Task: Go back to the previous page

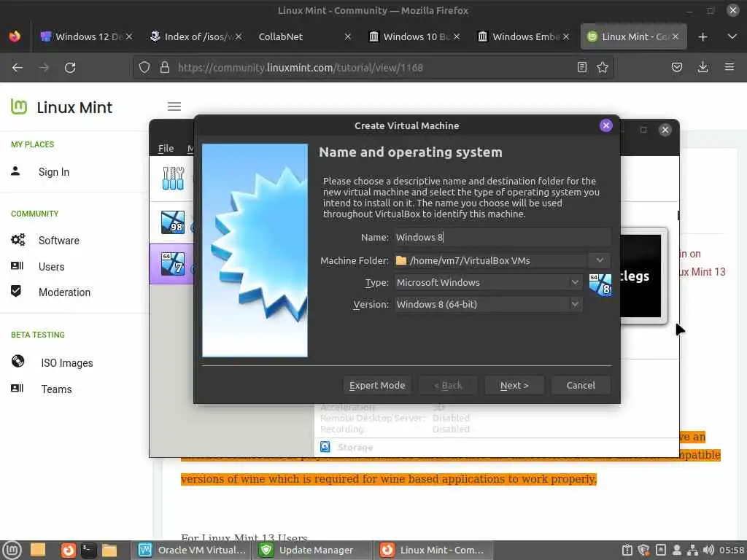Action: coord(18,68)
